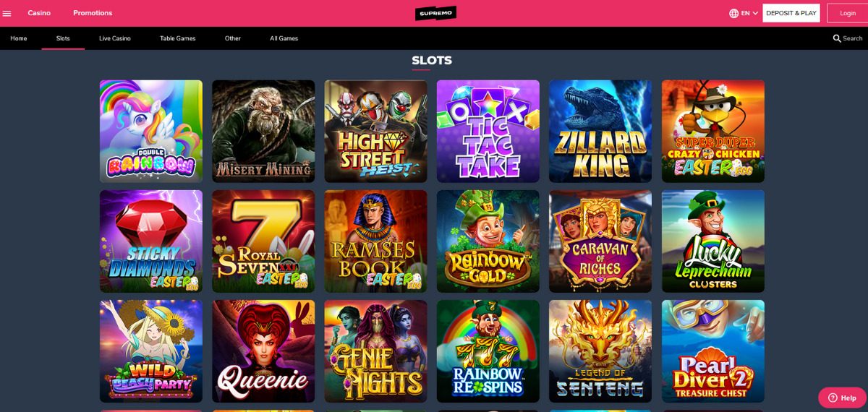This screenshot has height=412, width=868.
Task: Select the Tic Tac Take game
Action: click(488, 132)
